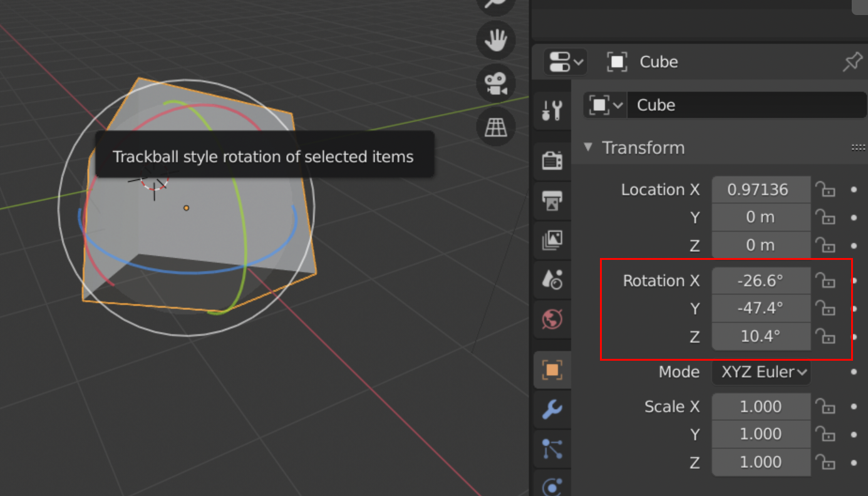
Task: Open Physics properties tab
Action: 552,486
